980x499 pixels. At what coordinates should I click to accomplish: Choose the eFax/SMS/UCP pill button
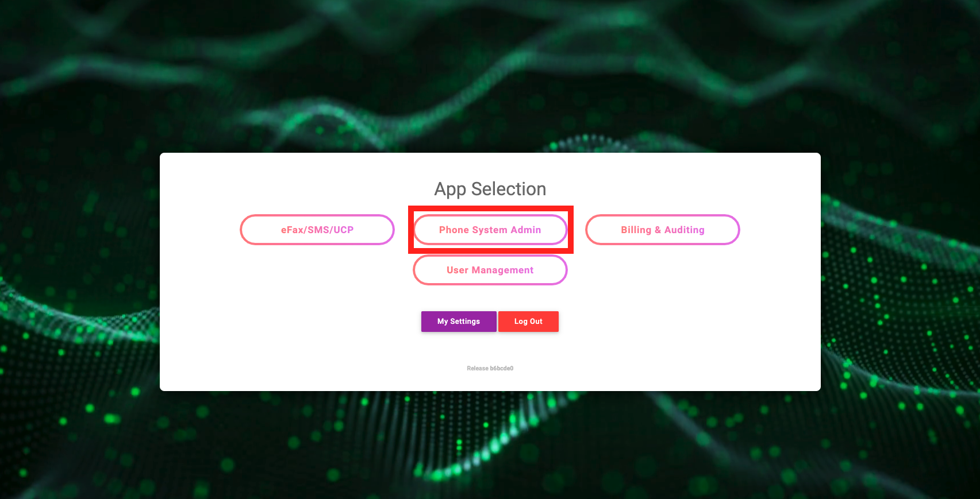coord(317,230)
